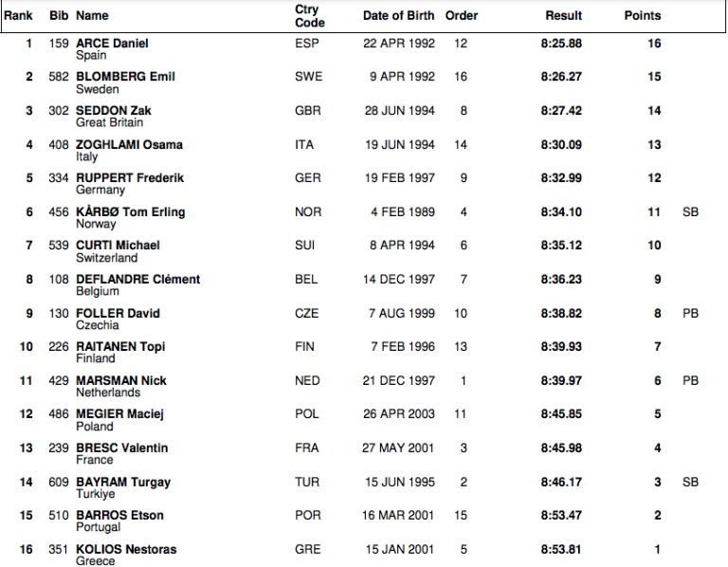The image size is (728, 567).
Task: Click the Date of Birth header
Action: coord(399,15)
